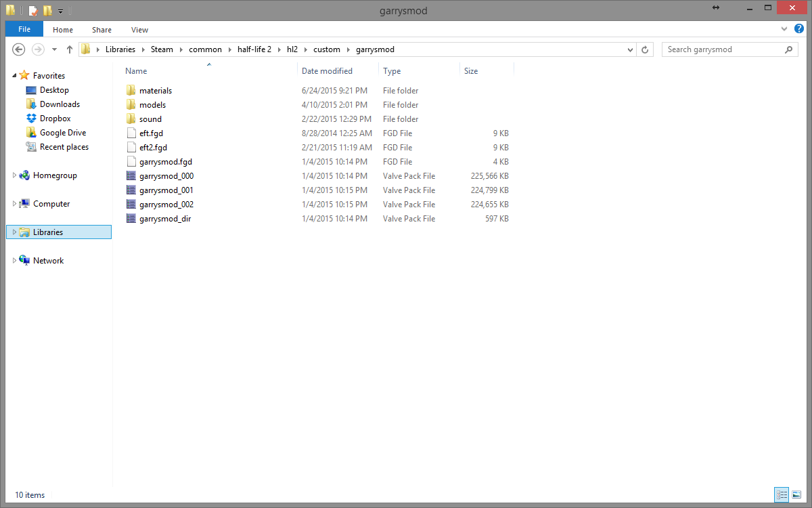
Task: Select the garrysmod_dir pack file icon
Action: click(x=131, y=219)
